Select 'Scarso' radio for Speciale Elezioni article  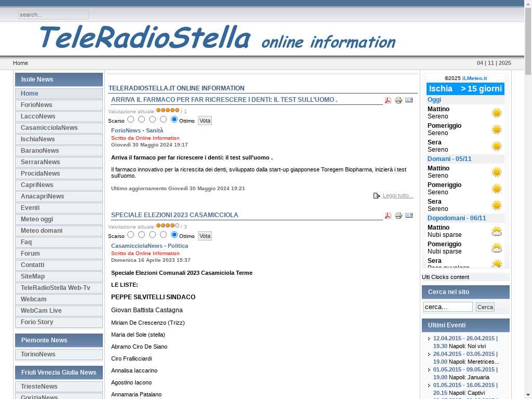click(130, 235)
